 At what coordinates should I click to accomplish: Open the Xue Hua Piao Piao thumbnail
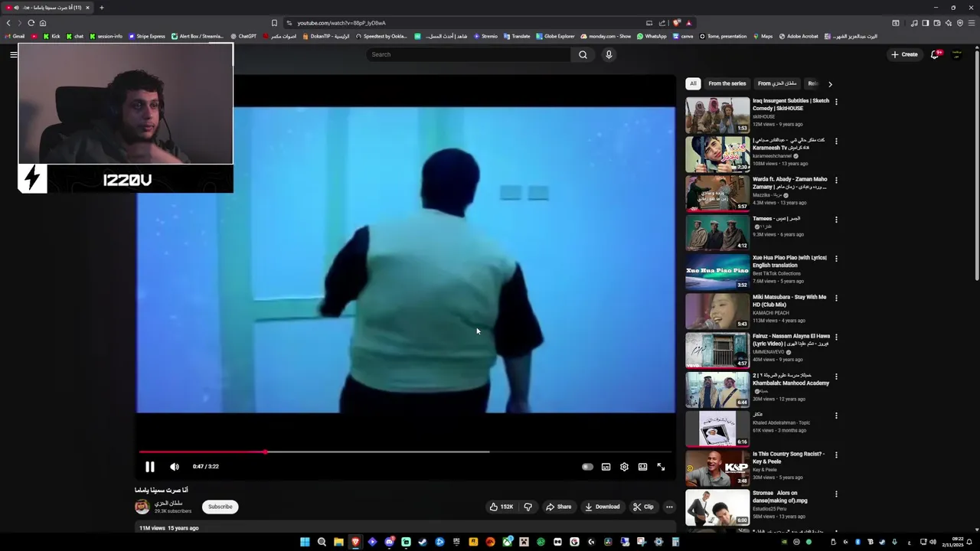pos(717,272)
